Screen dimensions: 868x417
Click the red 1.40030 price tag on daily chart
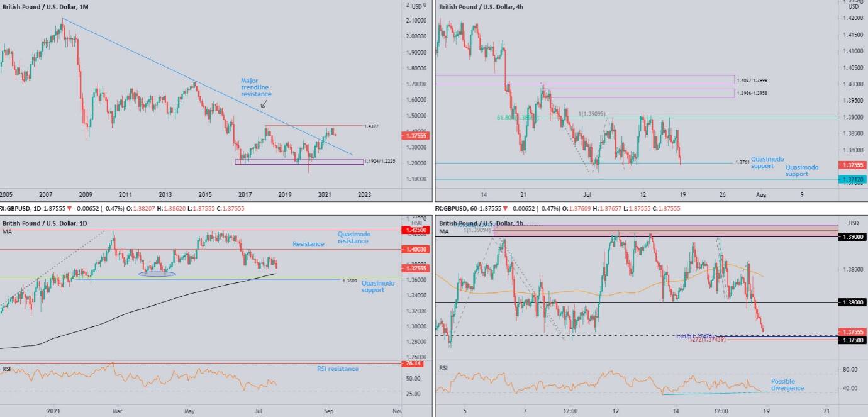coord(415,250)
